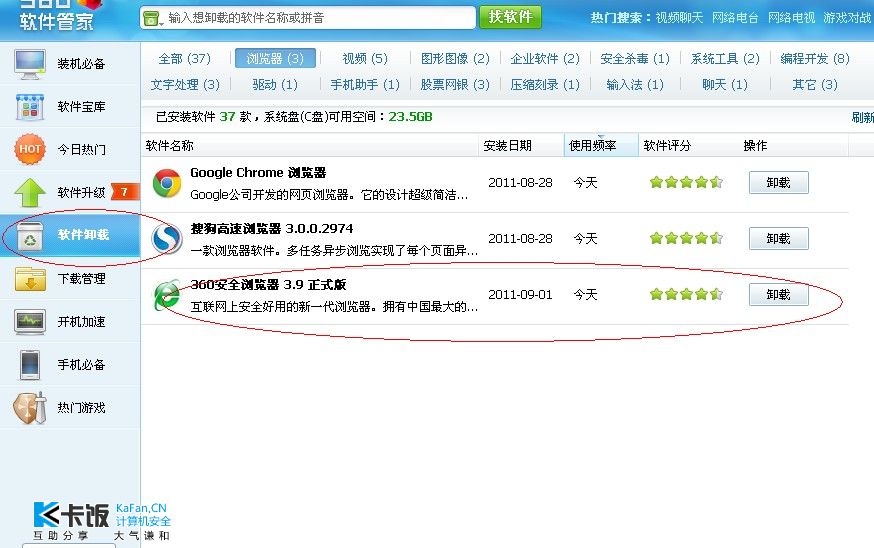874x548 pixels.
Task: Click the 热门游戏 sidebar label
Action: [81, 408]
